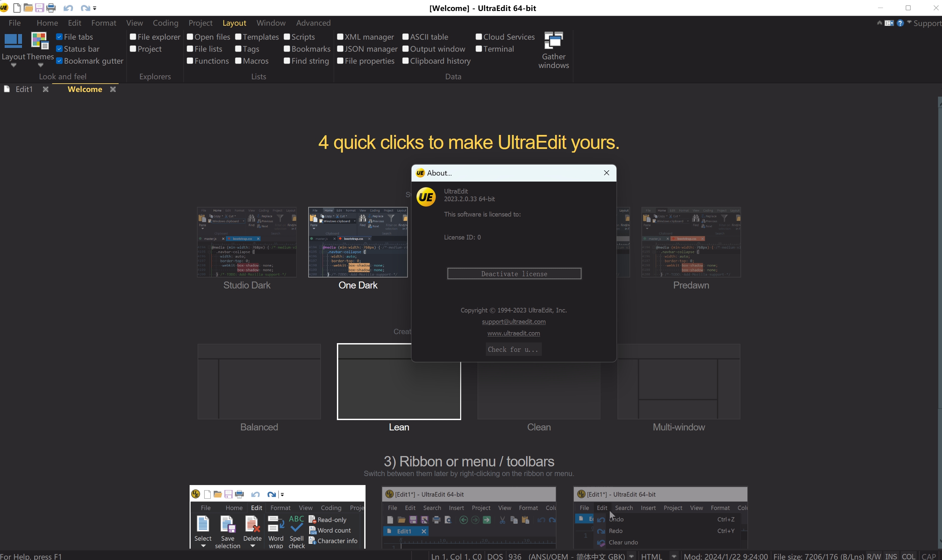Expand the Layout button dropdown arrow

coord(14,65)
